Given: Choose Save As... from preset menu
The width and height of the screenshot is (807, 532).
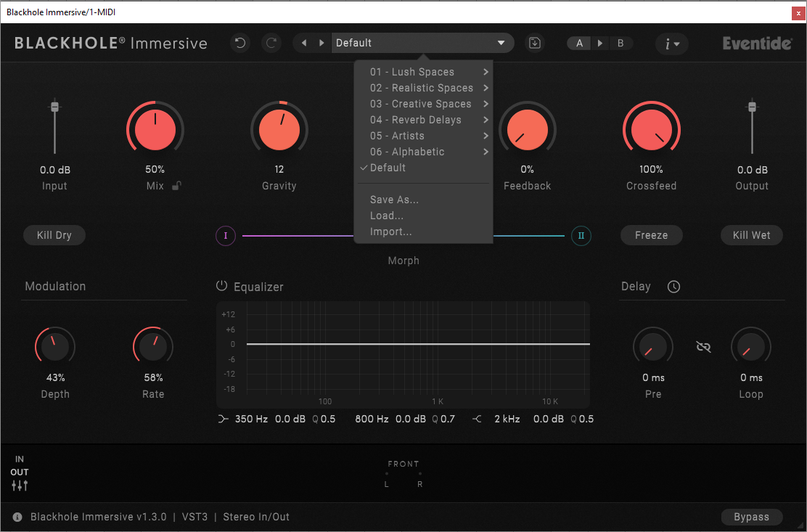Looking at the screenshot, I should tap(424, 200).
